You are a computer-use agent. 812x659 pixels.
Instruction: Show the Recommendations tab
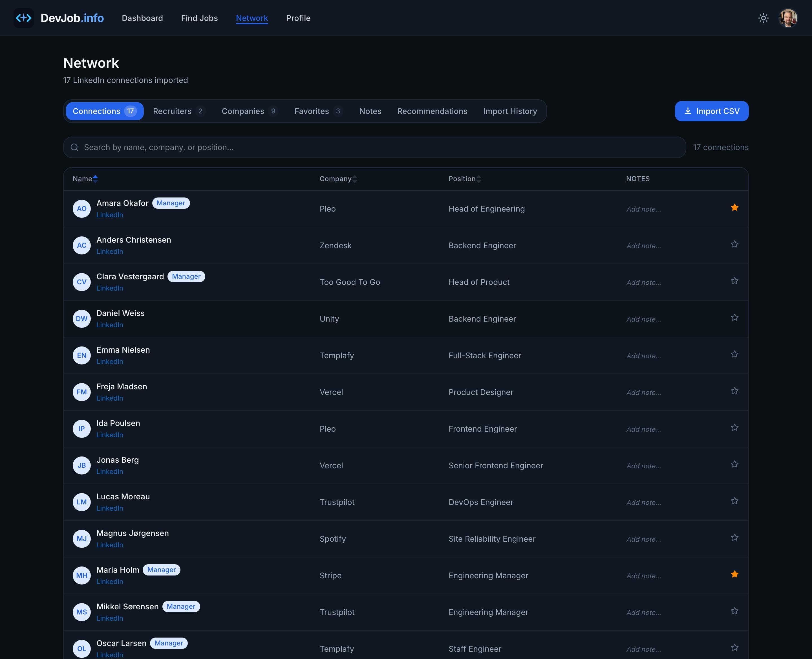click(x=432, y=111)
